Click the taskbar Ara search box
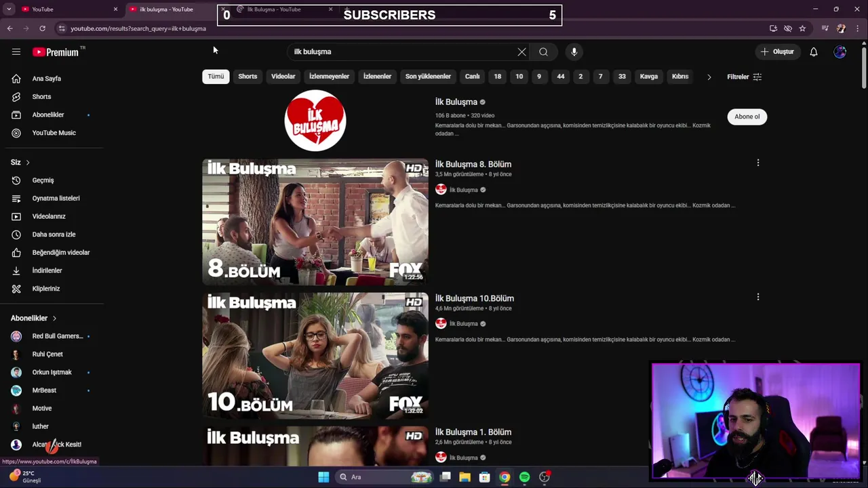 pos(385,477)
